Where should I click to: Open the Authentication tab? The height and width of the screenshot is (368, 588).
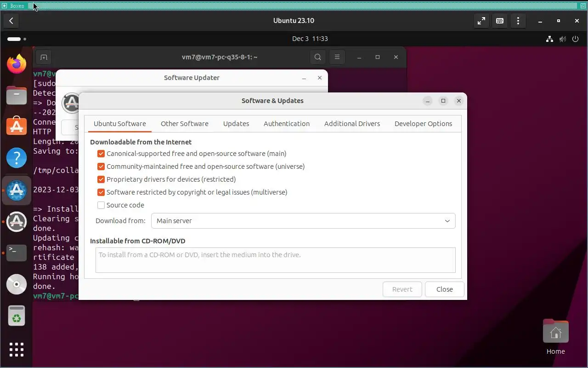click(287, 124)
